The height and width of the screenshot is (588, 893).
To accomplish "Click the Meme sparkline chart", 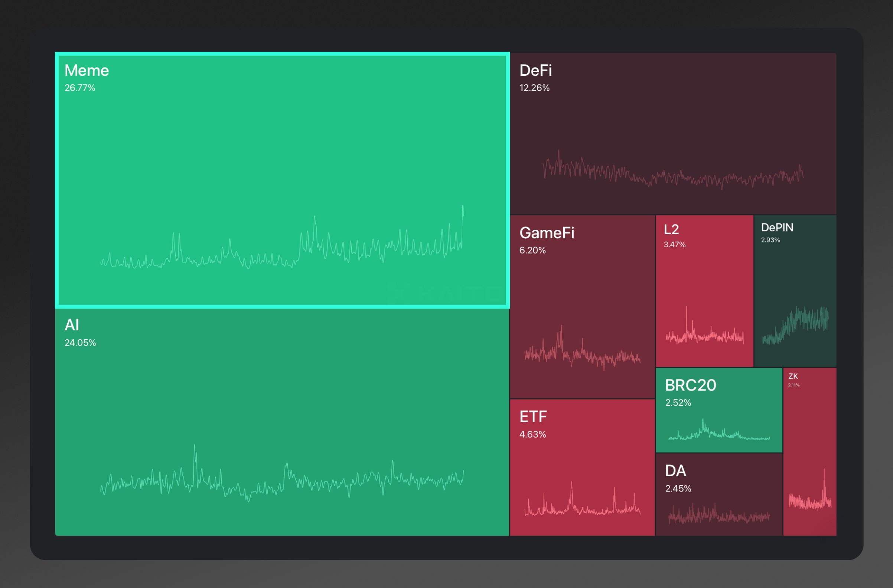I will (281, 248).
